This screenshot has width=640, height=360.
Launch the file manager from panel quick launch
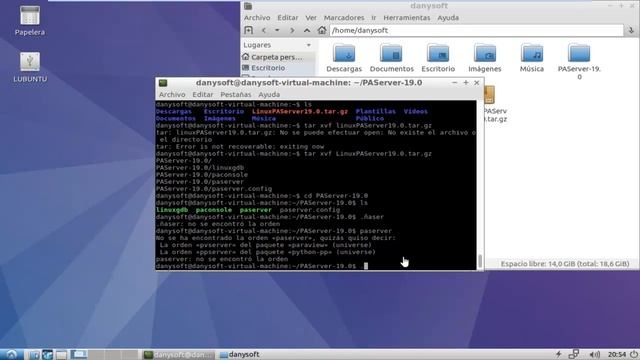click(33, 355)
